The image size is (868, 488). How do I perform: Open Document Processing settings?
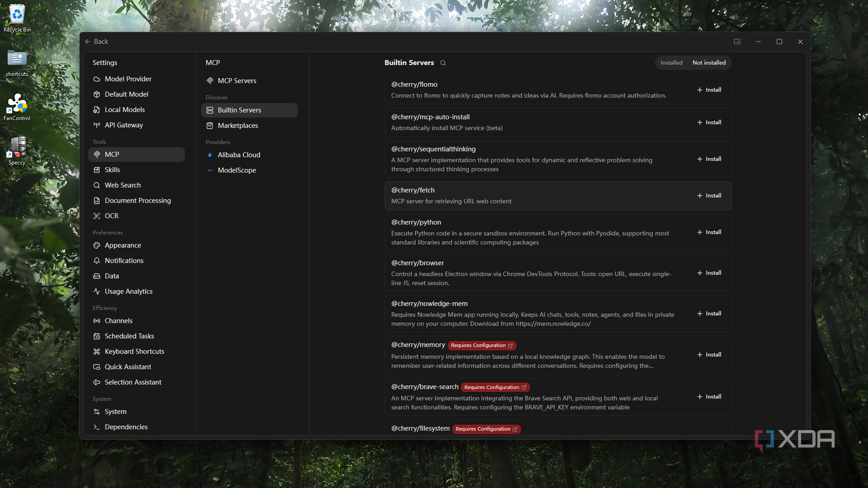(x=136, y=200)
